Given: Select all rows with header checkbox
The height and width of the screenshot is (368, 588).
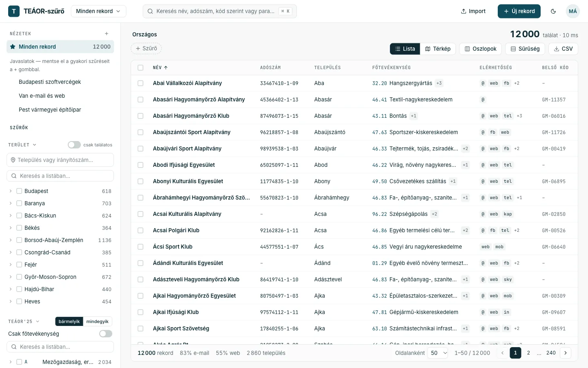Looking at the screenshot, I should 140,67.
